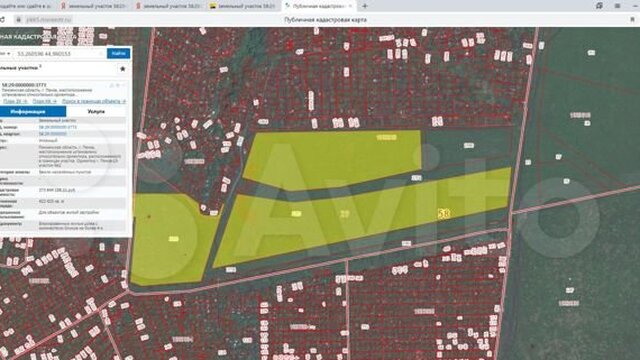Open the search type dropdown arrow

[8, 53]
